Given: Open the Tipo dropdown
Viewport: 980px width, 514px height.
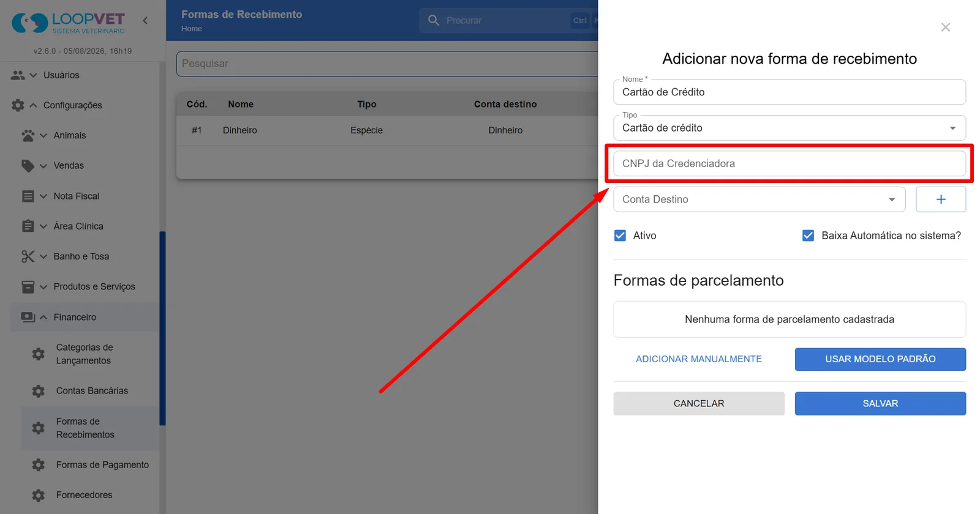Looking at the screenshot, I should [790, 128].
